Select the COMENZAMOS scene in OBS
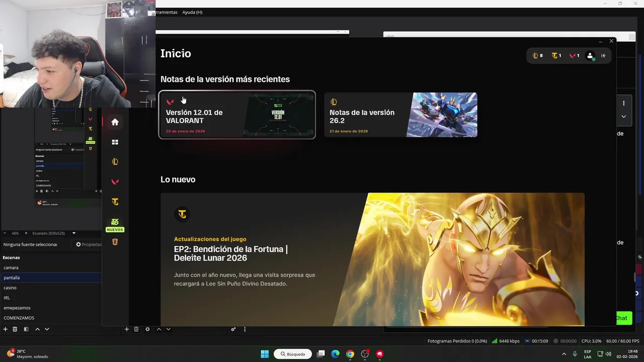 [x=51, y=318]
